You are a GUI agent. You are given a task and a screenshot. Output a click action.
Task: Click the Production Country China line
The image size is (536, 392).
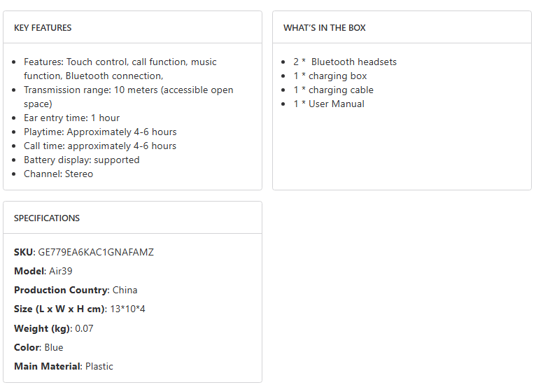pyautogui.click(x=76, y=290)
